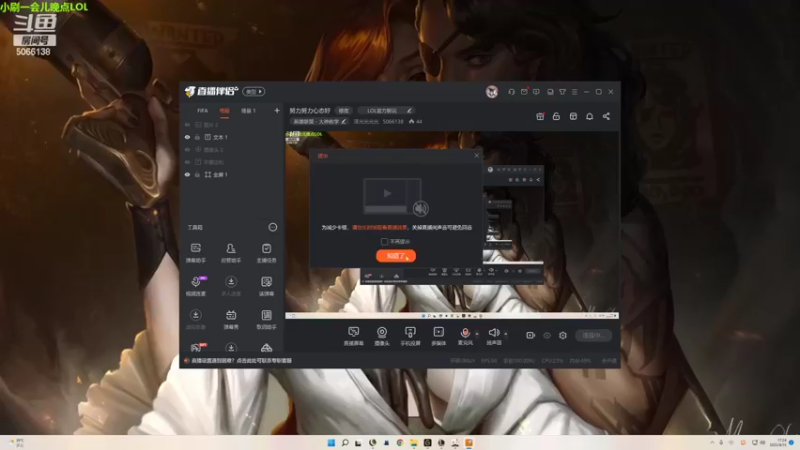Open the layout panel icon at top right
Image resolution: width=800 pixels, height=450 pixels.
(x=573, y=116)
